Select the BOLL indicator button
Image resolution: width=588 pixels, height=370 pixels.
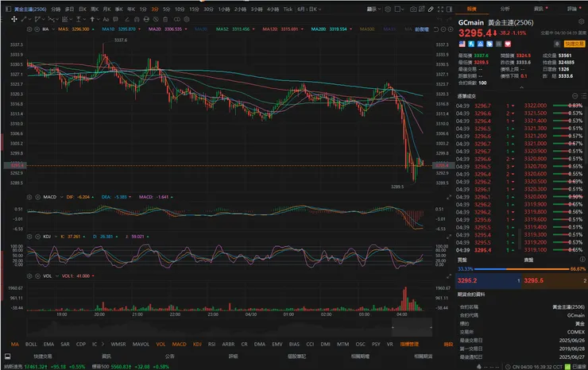[31, 344]
